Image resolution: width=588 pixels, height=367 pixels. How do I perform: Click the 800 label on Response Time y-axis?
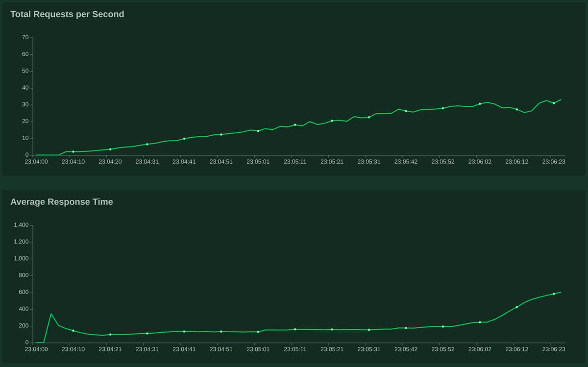point(24,276)
